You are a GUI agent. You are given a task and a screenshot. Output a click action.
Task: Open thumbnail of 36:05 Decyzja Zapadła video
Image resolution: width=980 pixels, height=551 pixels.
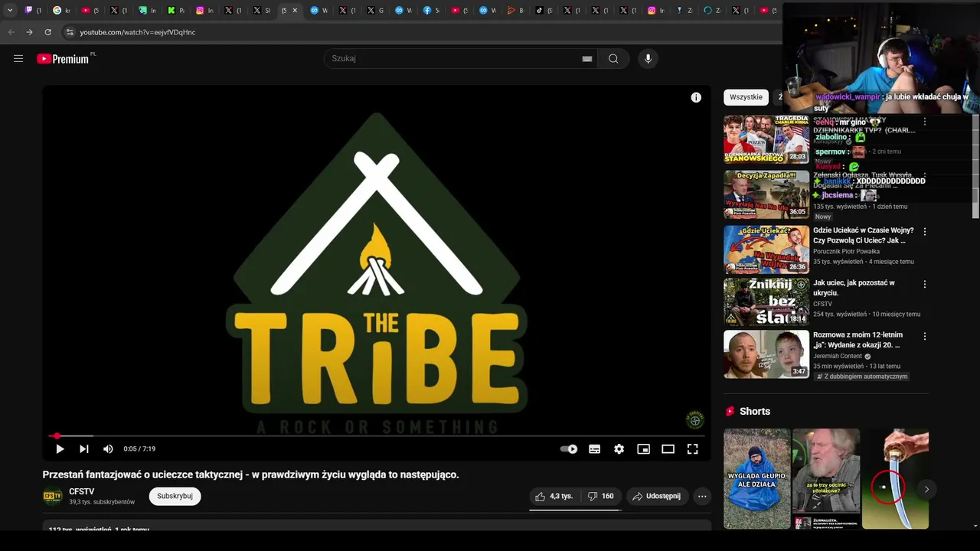766,194
